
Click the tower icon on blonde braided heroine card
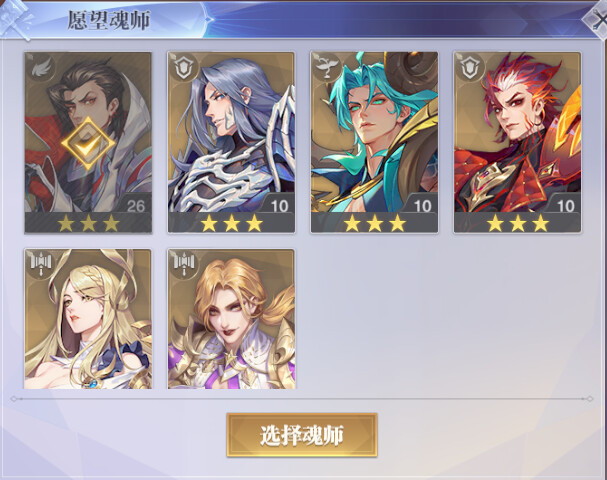click(41, 264)
